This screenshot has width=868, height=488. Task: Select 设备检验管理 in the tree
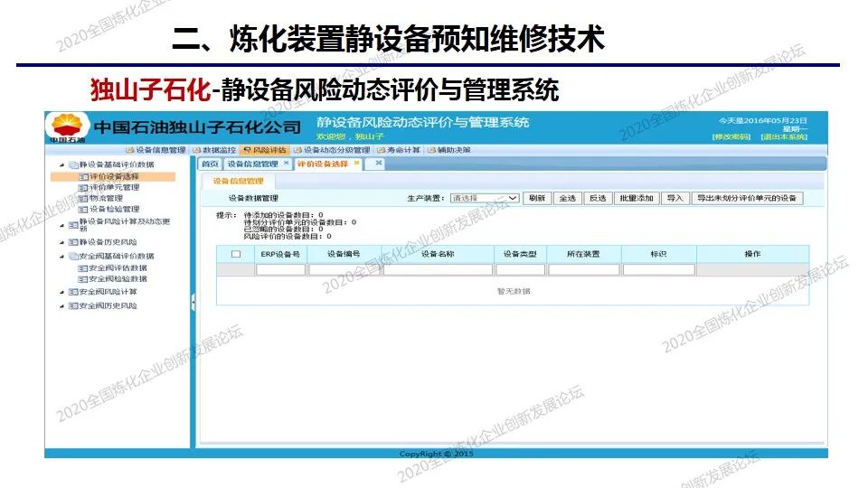tap(115, 209)
